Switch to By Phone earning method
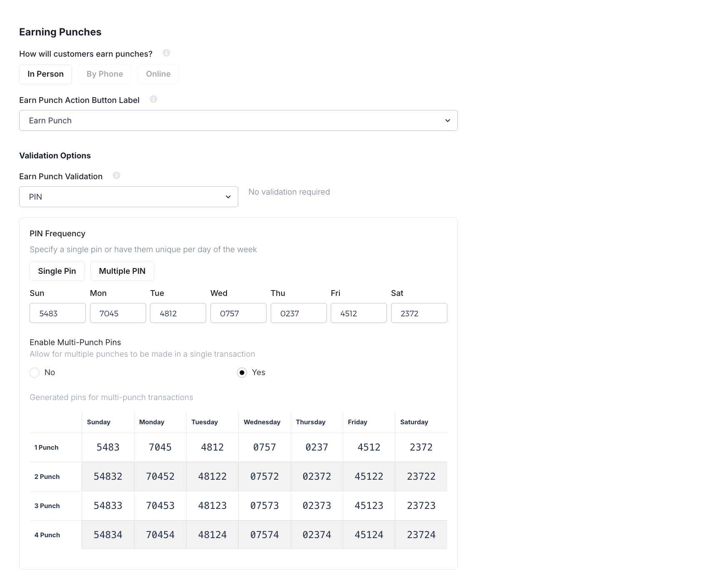This screenshot has width=728, height=576. click(x=105, y=74)
